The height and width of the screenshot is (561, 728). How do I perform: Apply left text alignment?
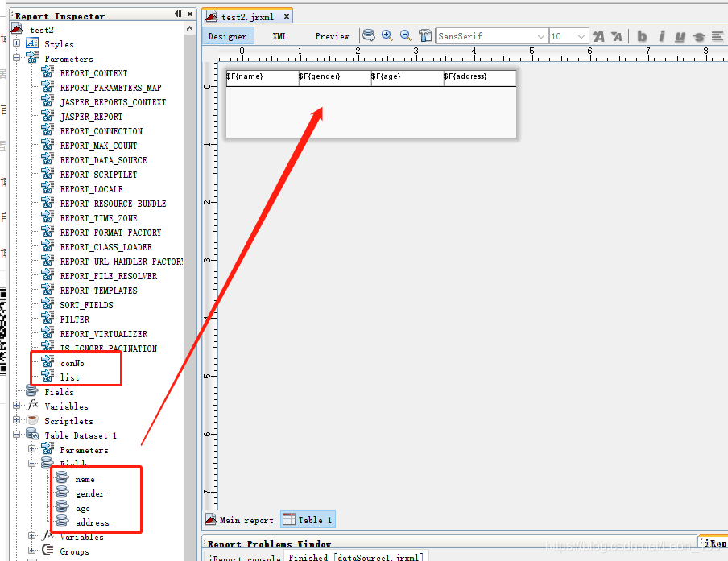718,36
